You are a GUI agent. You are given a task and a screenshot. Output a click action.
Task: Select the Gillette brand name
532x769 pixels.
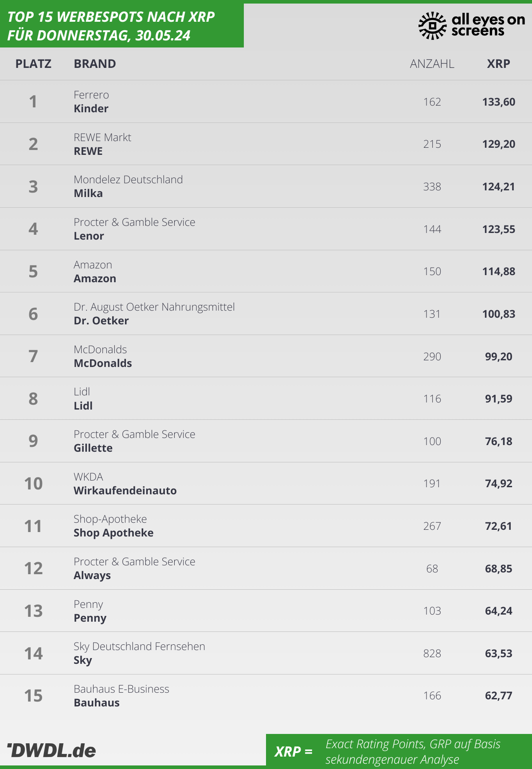click(x=93, y=448)
